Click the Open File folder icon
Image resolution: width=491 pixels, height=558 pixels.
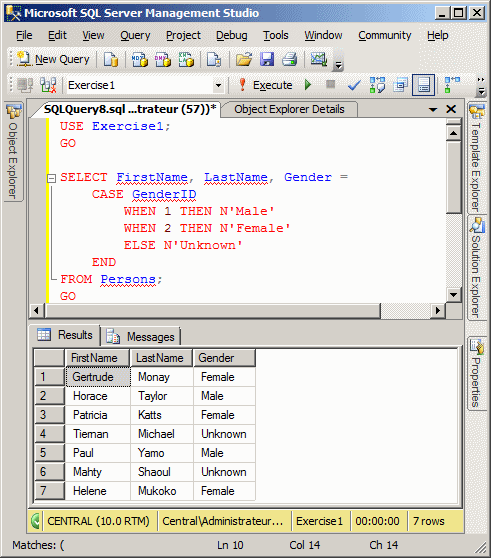(x=244, y=59)
